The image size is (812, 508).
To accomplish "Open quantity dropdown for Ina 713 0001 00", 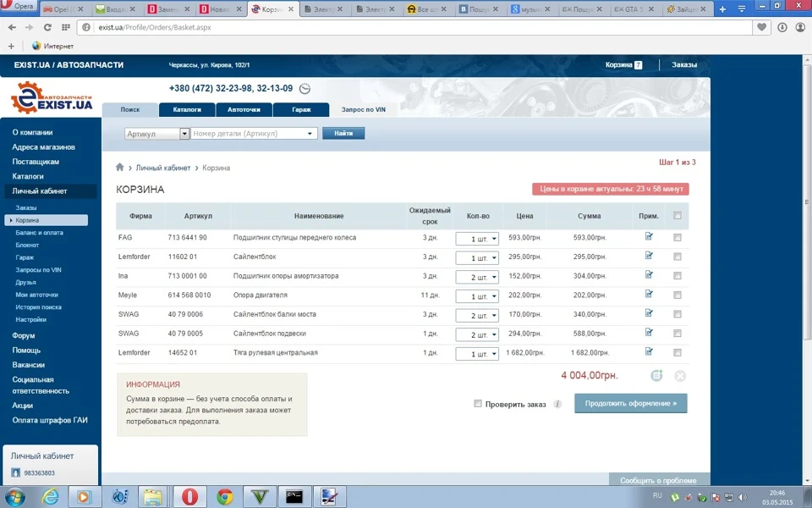I will coord(477,277).
